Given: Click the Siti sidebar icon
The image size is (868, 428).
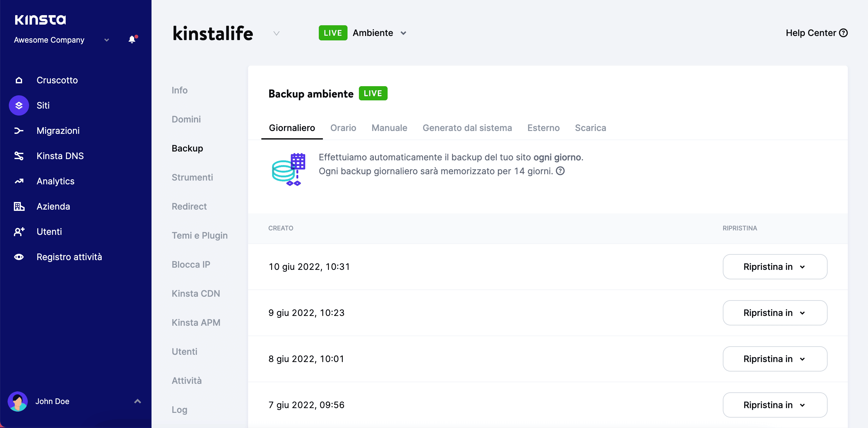Looking at the screenshot, I should 19,105.
